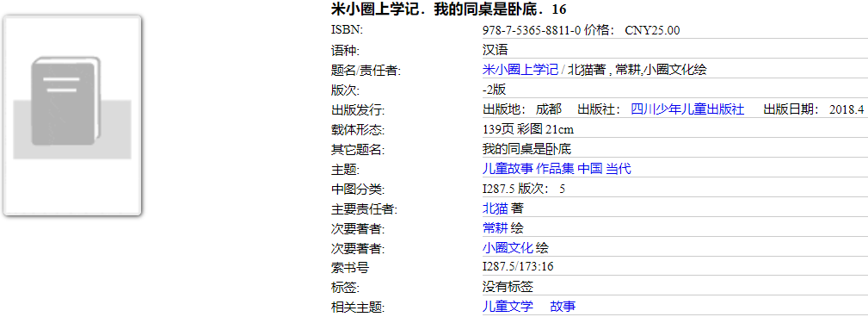This screenshot has width=868, height=317.
Task: Click the ISBN value 978-7-5365-8811-0
Action: pos(532,30)
